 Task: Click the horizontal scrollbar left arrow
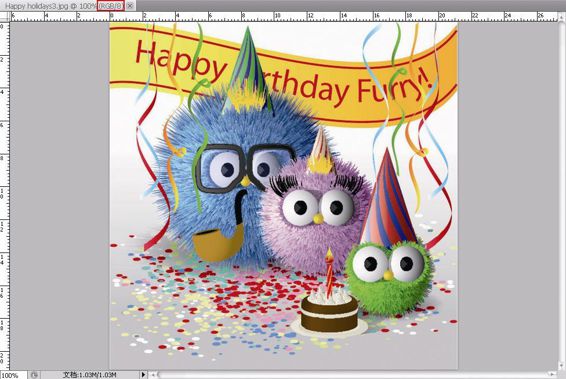pyautogui.click(x=153, y=375)
